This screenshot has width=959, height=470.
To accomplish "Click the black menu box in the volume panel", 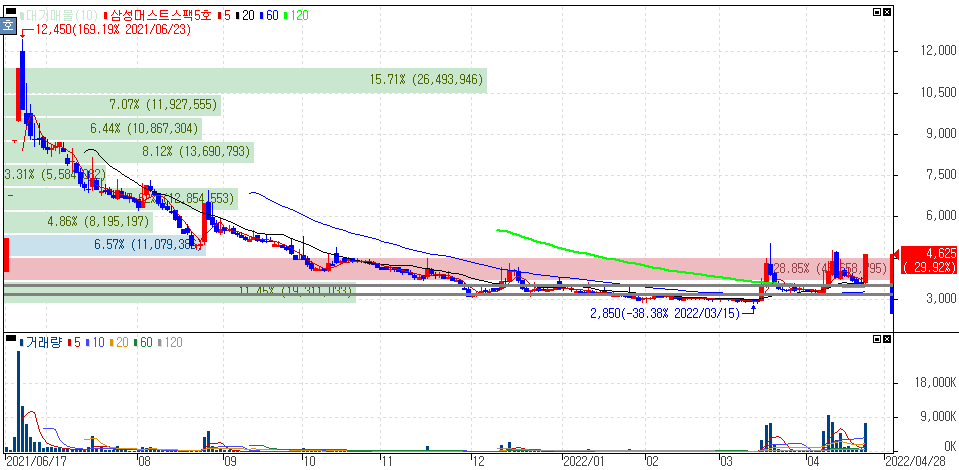I will point(10,338).
